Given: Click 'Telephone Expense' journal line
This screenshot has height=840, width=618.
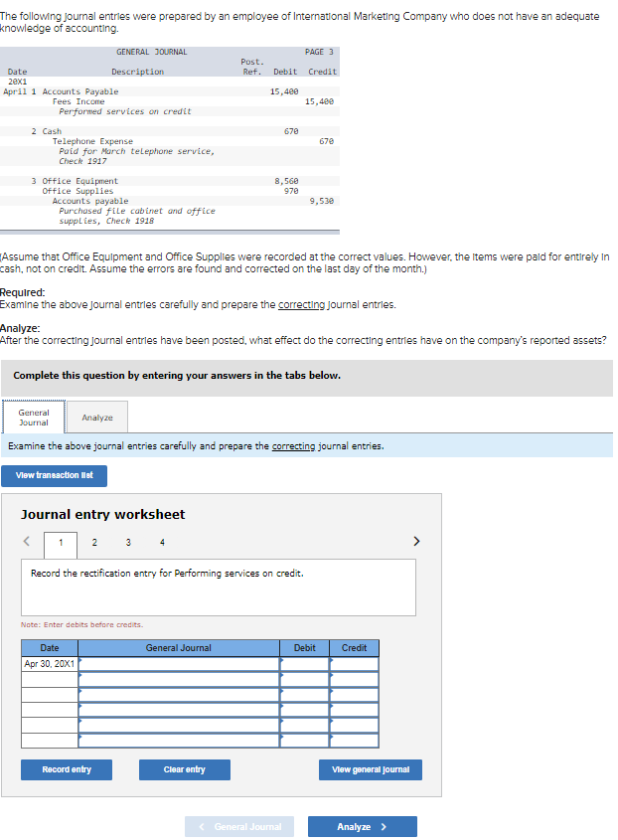Looking at the screenshot, I should coord(92,141).
